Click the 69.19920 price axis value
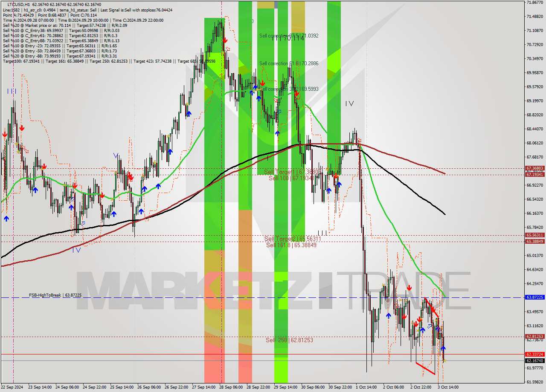The image size is (546, 392). point(534,101)
